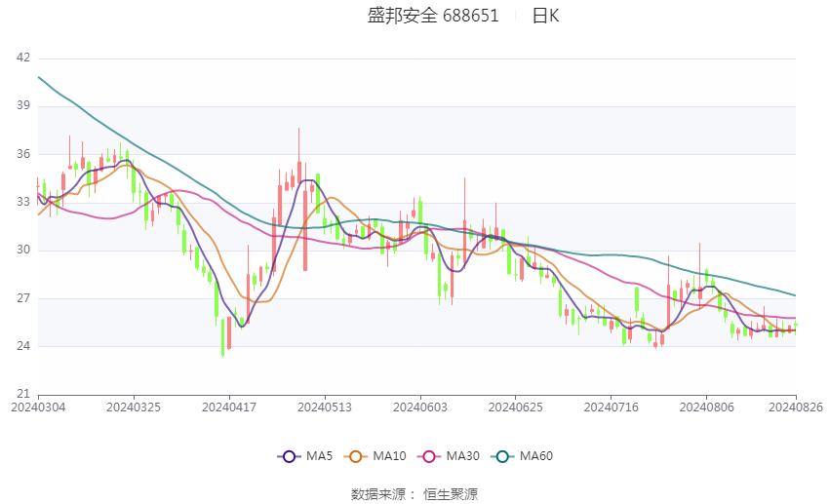The image size is (829, 504).
Task: Click the 39 y-axis value
Action: click(x=23, y=105)
